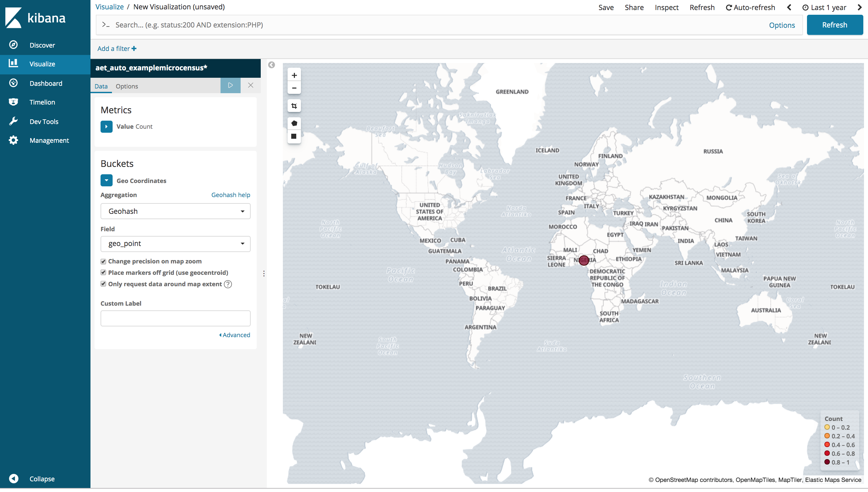The width and height of the screenshot is (868, 492).
Task: Expand the Aggregation dropdown menu
Action: tap(175, 211)
